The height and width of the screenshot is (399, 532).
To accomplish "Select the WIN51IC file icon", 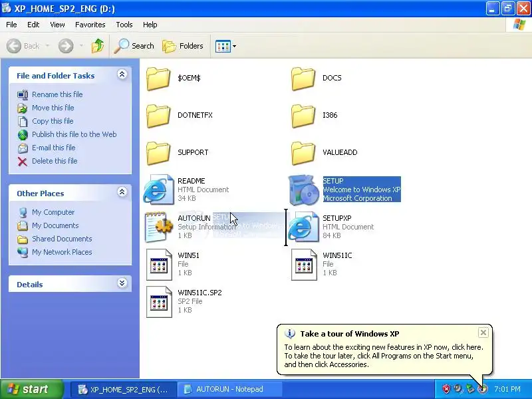I will coord(304,265).
